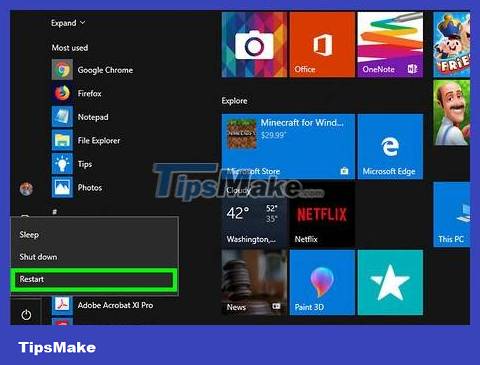Click the File Explorer label text
The width and height of the screenshot is (480, 365).
pos(99,141)
